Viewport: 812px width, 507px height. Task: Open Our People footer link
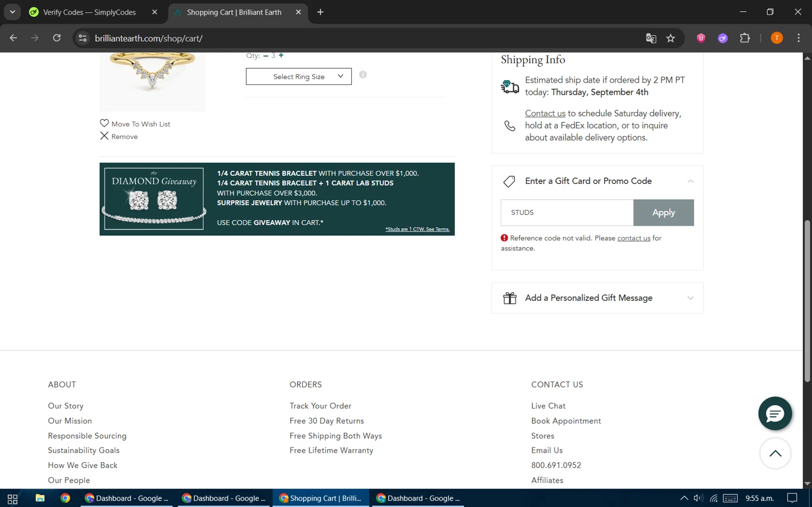(x=69, y=480)
